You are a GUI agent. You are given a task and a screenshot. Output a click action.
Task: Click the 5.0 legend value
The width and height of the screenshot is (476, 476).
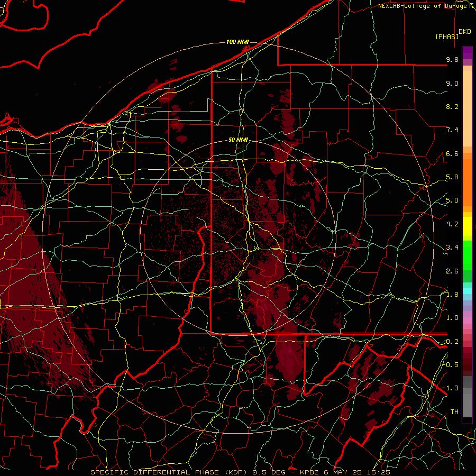point(452,200)
